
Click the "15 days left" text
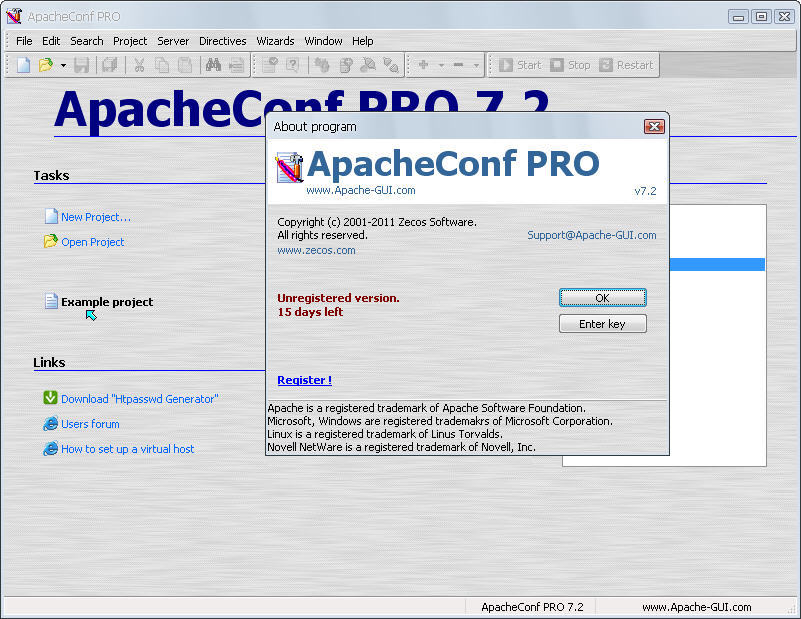310,312
